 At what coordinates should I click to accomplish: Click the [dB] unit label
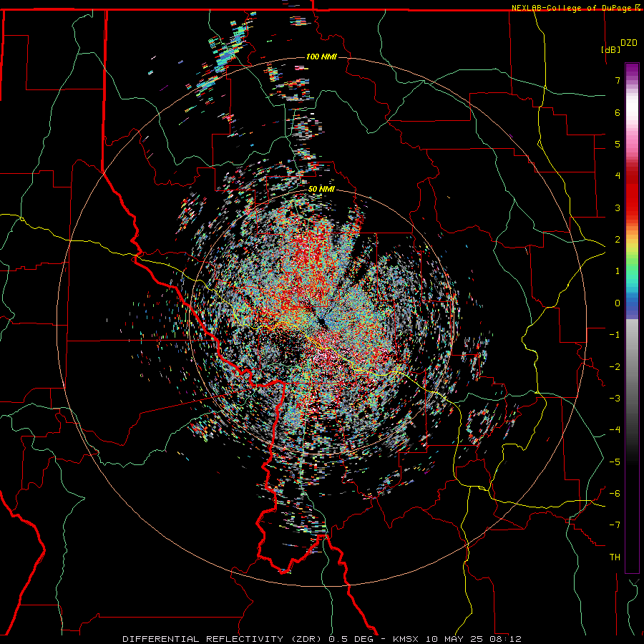tap(611, 49)
